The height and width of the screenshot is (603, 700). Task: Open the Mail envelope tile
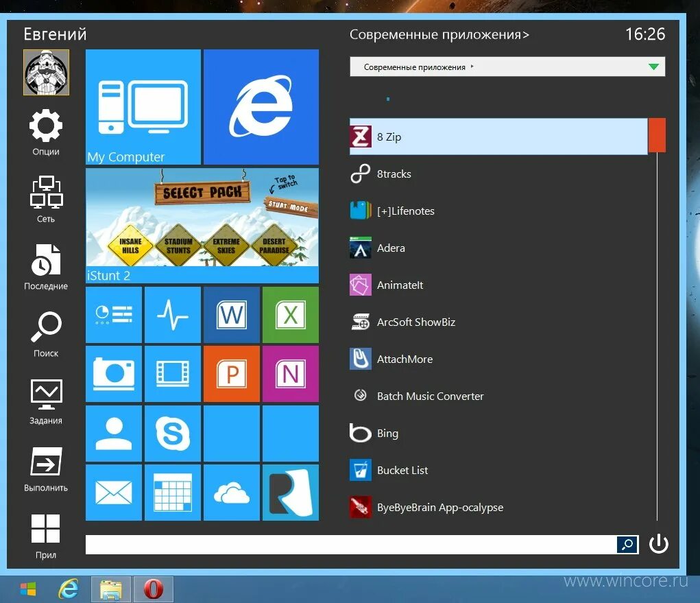pos(114,493)
